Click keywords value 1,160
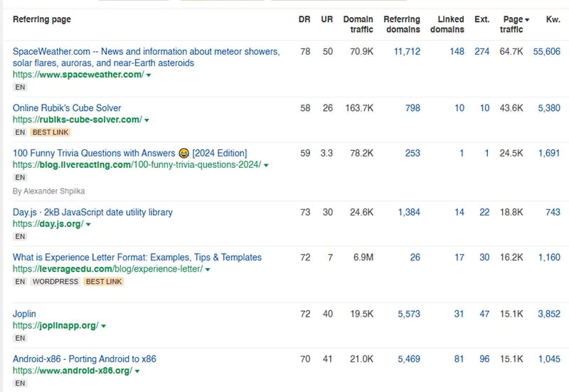The width and height of the screenshot is (569, 392). coord(549,258)
